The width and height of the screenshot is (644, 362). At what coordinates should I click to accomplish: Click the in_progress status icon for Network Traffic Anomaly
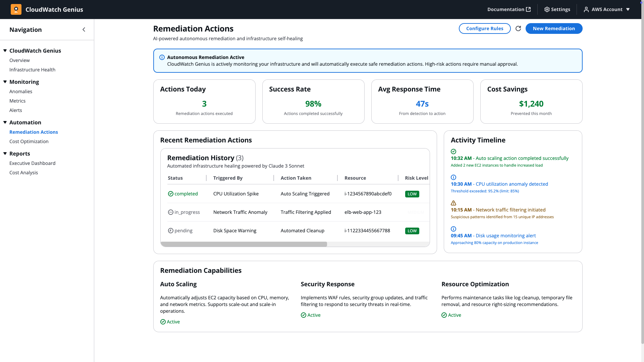point(170,212)
